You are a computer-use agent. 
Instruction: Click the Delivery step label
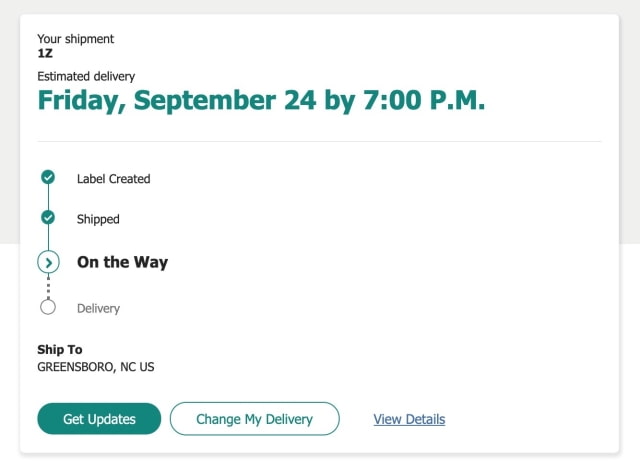coord(98,308)
